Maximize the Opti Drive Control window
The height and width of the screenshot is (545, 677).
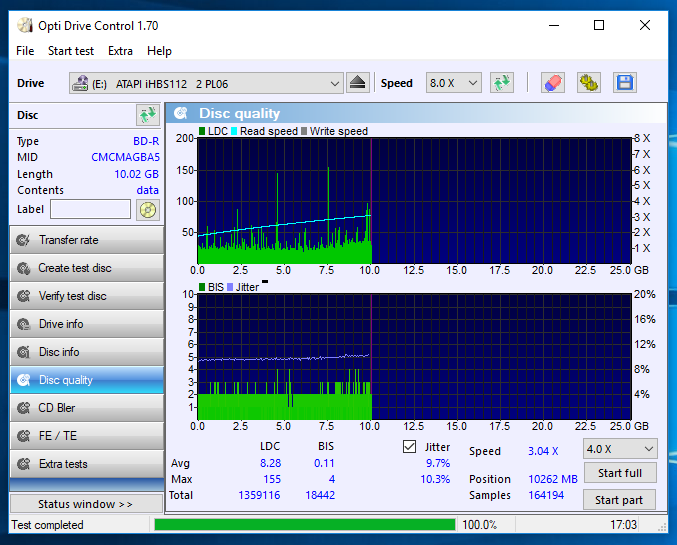click(599, 25)
